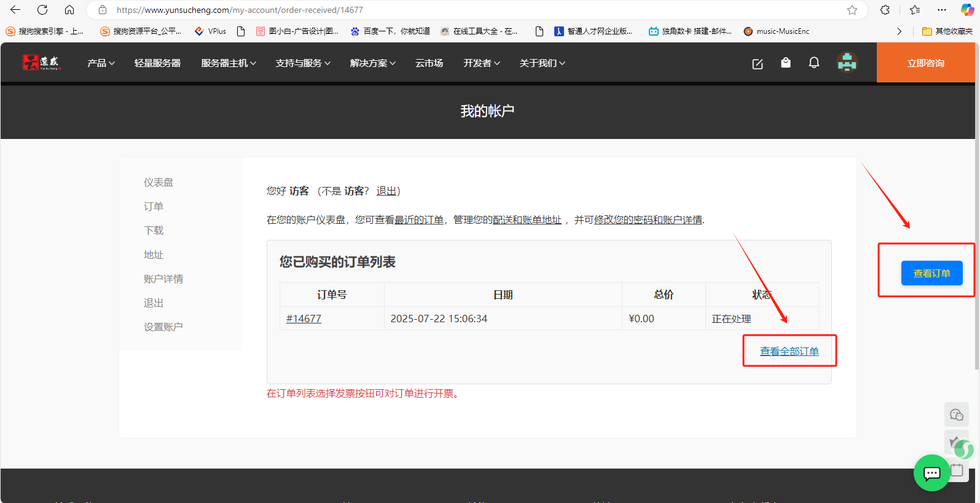Image resolution: width=980 pixels, height=503 pixels.
Task: Open order #14677 link
Action: coord(304,319)
